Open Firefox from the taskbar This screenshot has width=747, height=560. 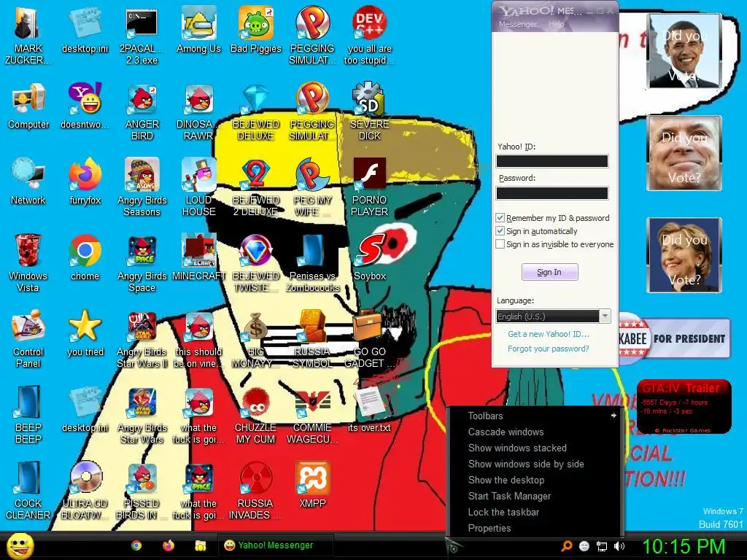[x=169, y=545]
